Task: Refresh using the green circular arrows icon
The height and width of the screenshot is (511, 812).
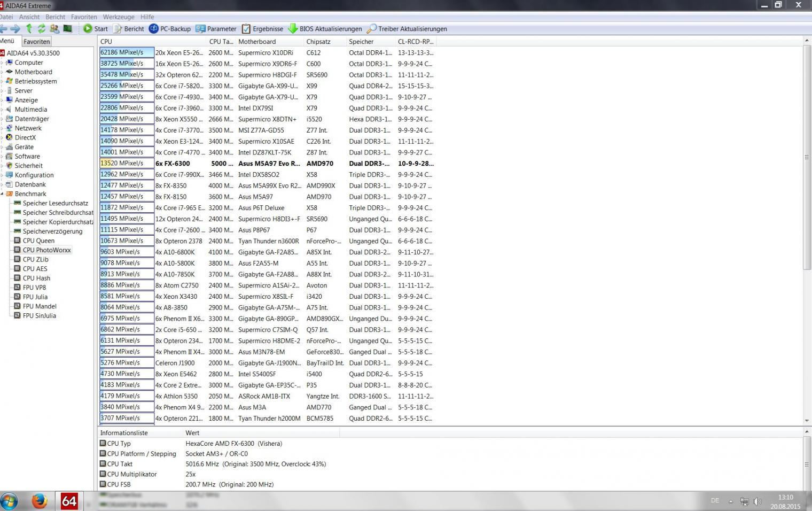Action: coord(42,29)
